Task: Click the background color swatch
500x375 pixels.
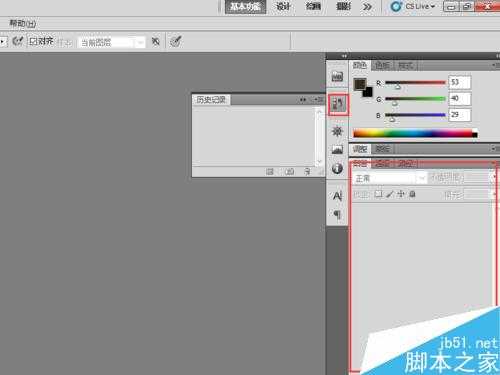Action: pos(369,93)
